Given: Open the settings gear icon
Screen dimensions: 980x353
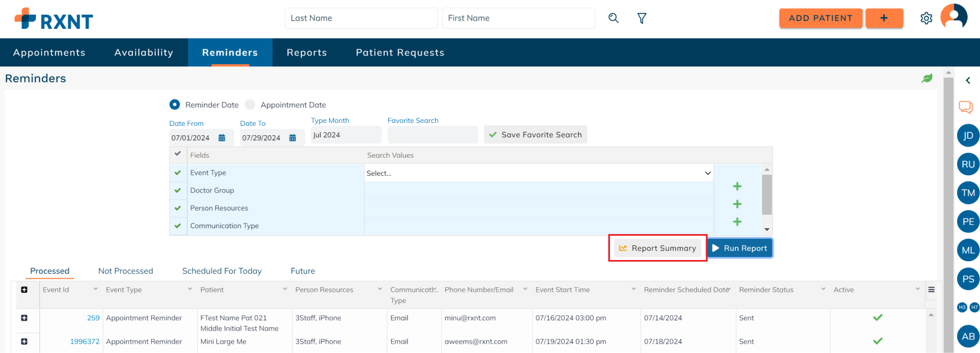Looking at the screenshot, I should [x=926, y=18].
